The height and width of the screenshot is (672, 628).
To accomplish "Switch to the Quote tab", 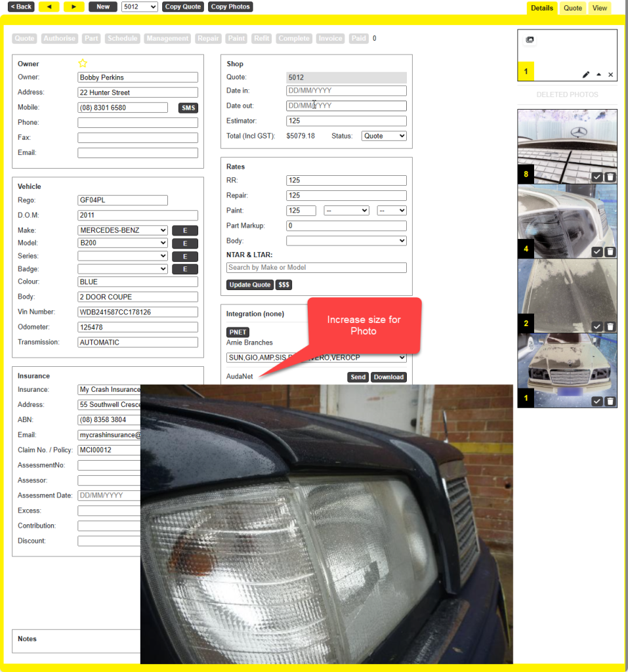I will coord(573,8).
